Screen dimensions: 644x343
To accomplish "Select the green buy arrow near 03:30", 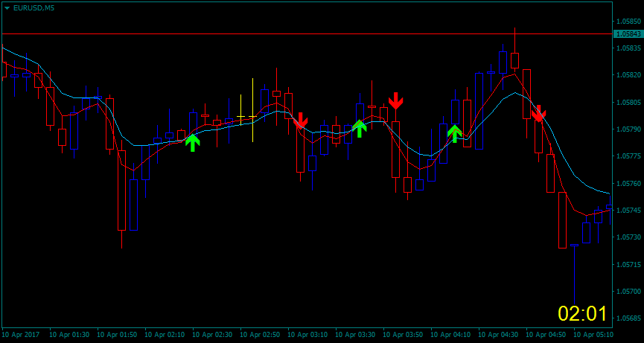I will tap(360, 129).
